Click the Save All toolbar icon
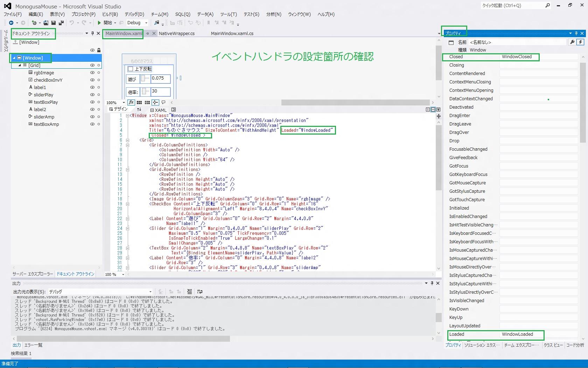Screen dimensions: 588x368 pos(61,23)
